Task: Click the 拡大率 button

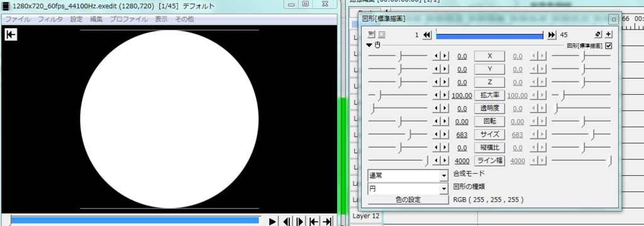Action: pos(489,95)
